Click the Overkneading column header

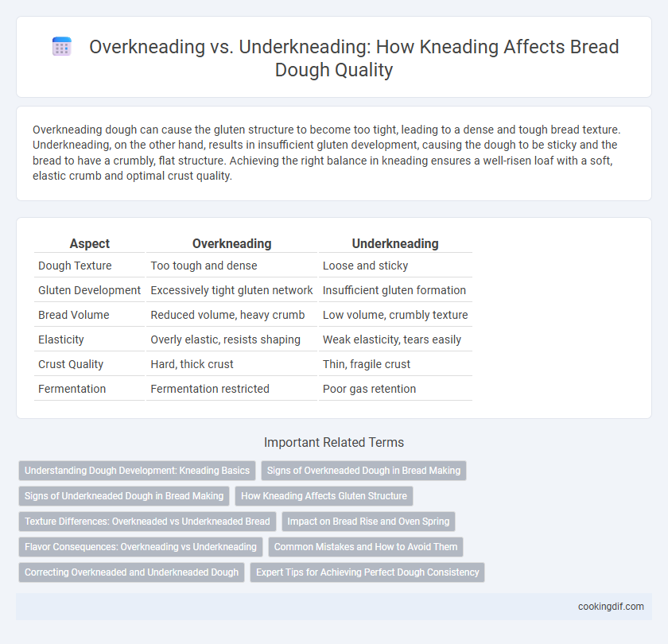coord(231,243)
